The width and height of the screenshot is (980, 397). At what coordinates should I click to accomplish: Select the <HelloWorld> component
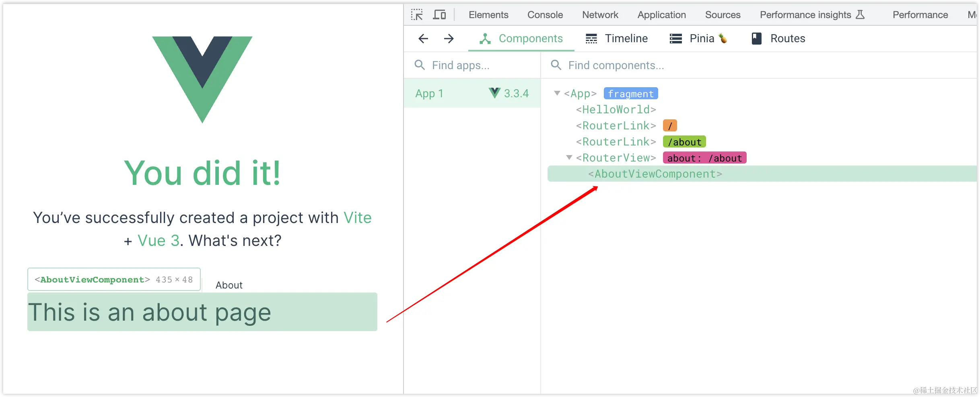click(616, 109)
